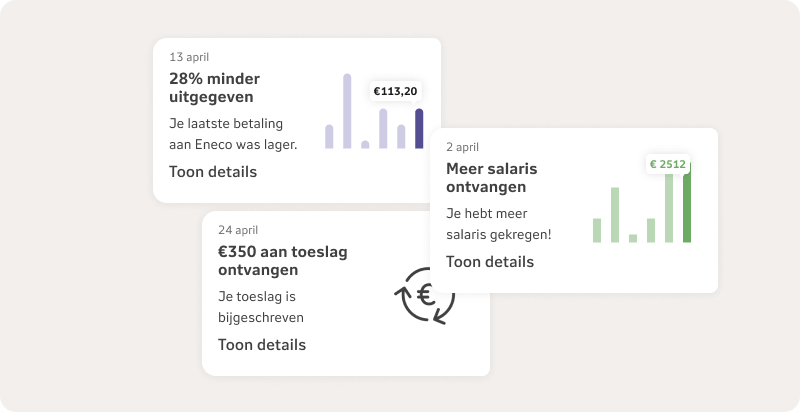Click "Je toeslag is bijgeschreven" text

[260, 307]
